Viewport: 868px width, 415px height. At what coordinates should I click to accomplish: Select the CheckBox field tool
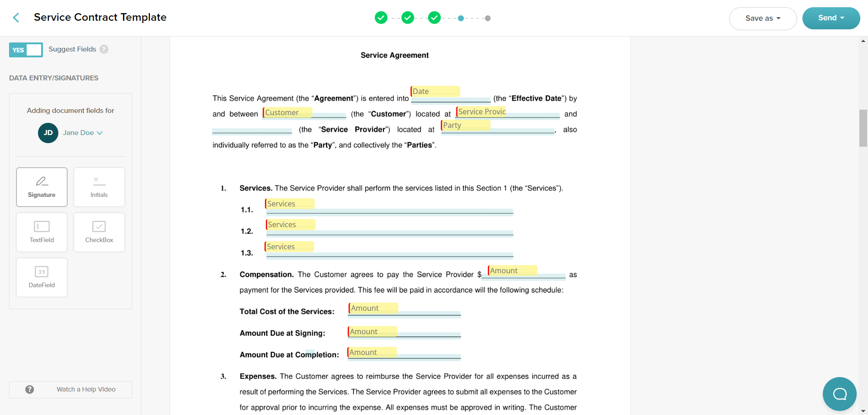(99, 232)
